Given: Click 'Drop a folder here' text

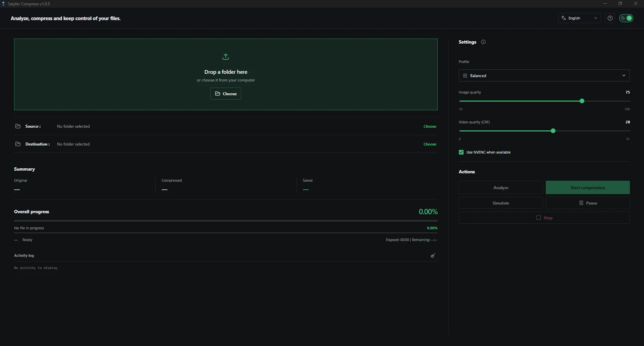Looking at the screenshot, I should tap(226, 72).
